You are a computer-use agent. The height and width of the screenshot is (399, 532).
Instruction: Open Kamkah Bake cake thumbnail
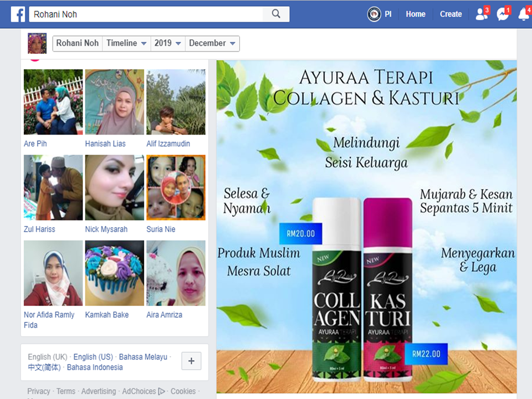point(115,273)
